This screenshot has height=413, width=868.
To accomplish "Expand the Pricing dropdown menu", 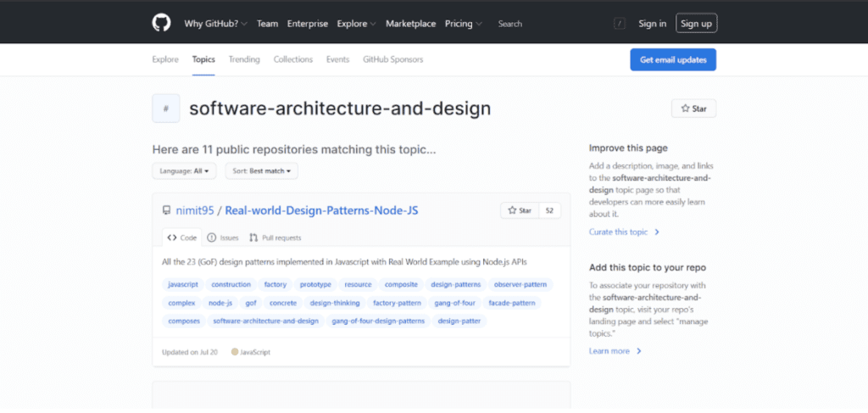I will (464, 24).
